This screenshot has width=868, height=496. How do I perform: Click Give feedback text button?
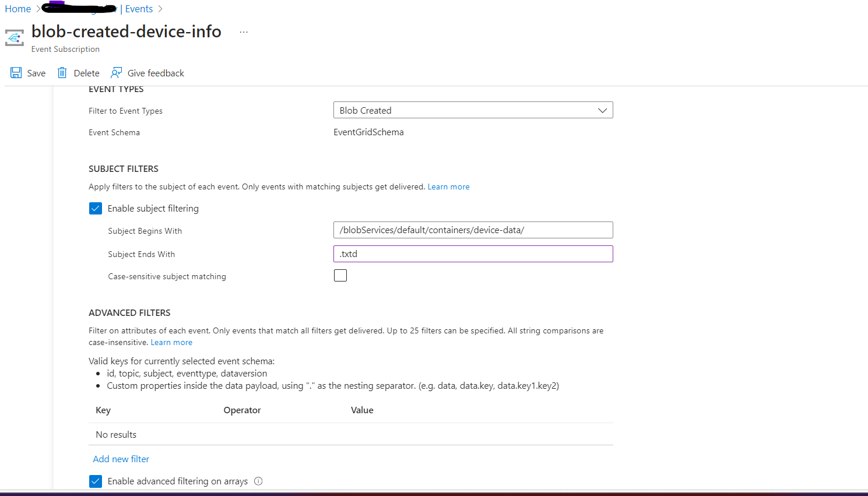click(x=156, y=73)
